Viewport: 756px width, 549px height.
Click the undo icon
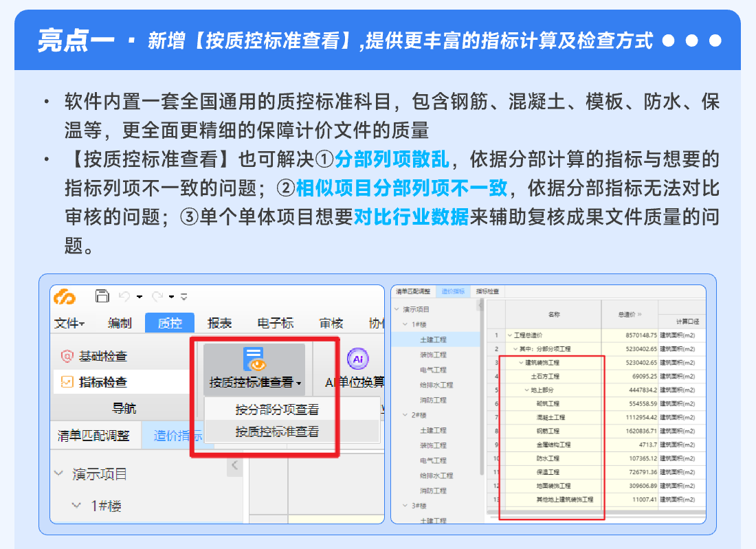[124, 297]
